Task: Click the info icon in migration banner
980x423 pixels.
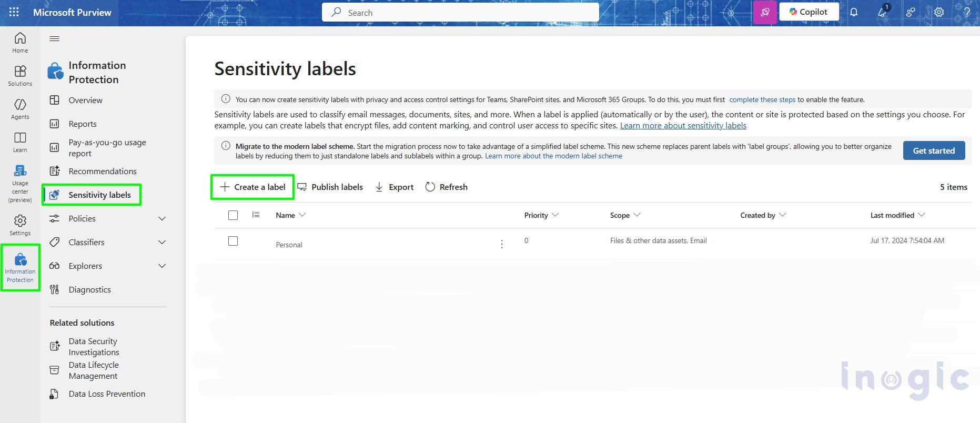Action: pyautogui.click(x=226, y=146)
